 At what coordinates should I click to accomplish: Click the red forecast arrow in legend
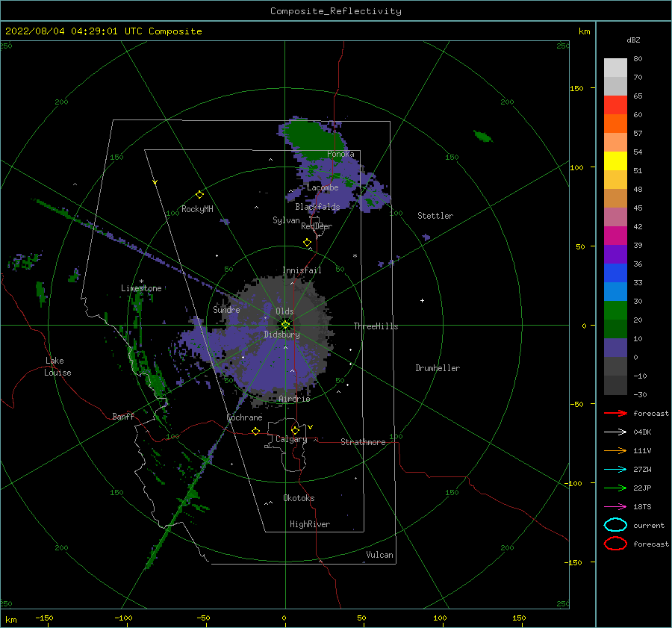pyautogui.click(x=615, y=413)
